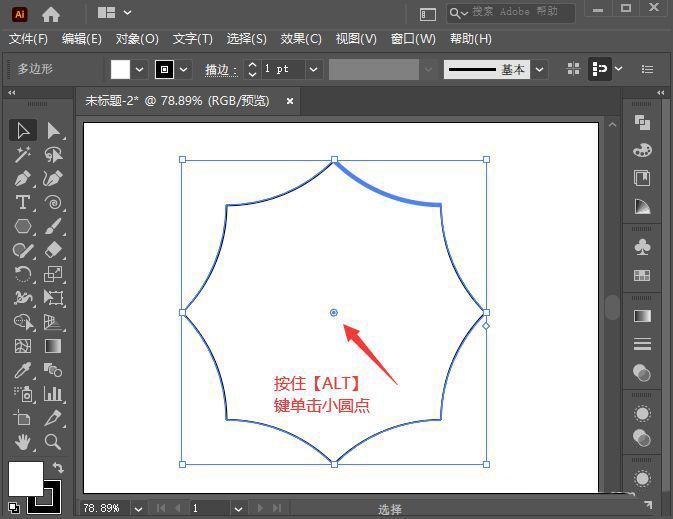This screenshot has width=673, height=519.
Task: Choose the Magic Wand tool
Action: [23, 155]
